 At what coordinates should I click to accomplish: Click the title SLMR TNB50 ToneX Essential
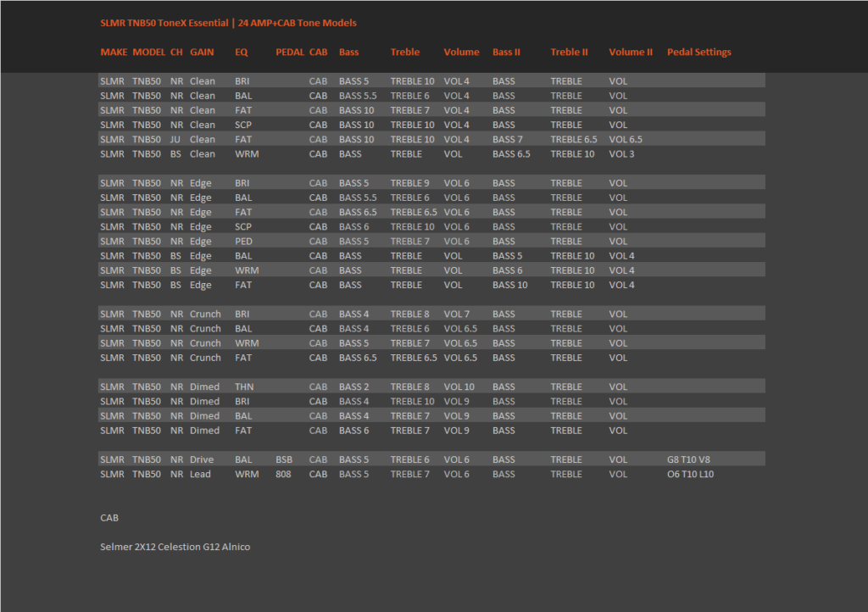164,23
